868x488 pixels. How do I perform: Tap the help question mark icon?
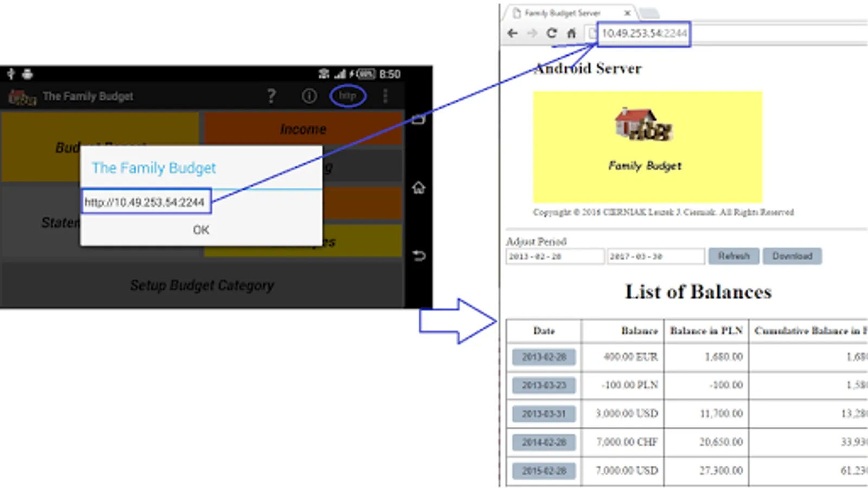click(271, 97)
